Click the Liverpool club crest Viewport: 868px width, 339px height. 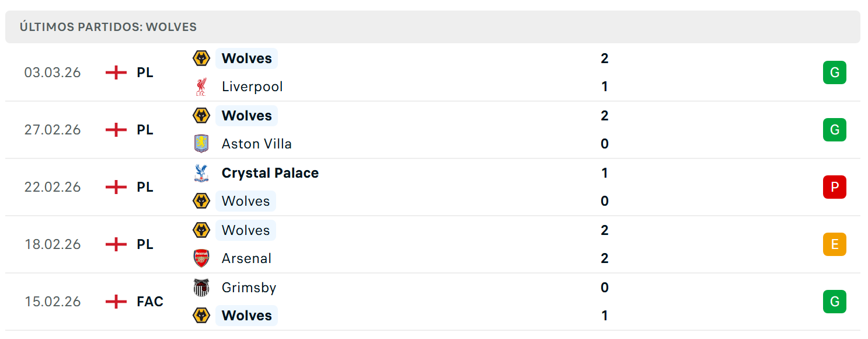pyautogui.click(x=201, y=87)
